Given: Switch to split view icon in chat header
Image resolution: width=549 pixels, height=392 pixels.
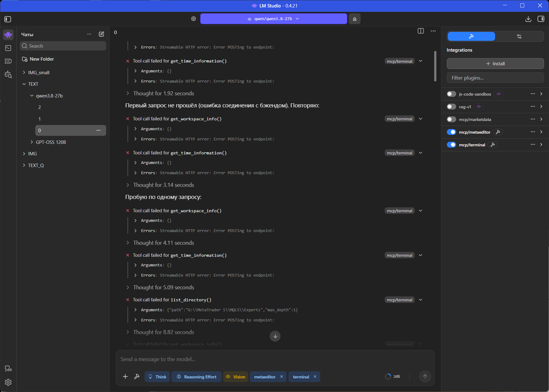Looking at the screenshot, I should point(421,31).
